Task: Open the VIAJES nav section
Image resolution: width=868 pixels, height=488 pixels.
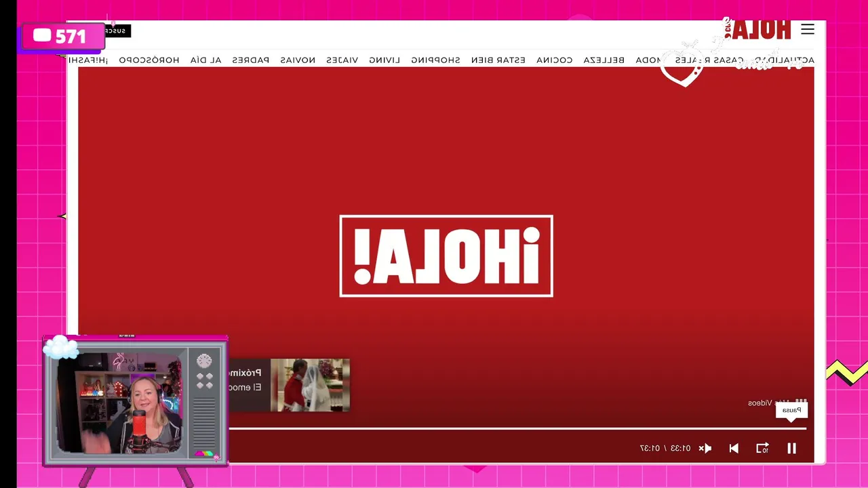Action: click(x=342, y=60)
